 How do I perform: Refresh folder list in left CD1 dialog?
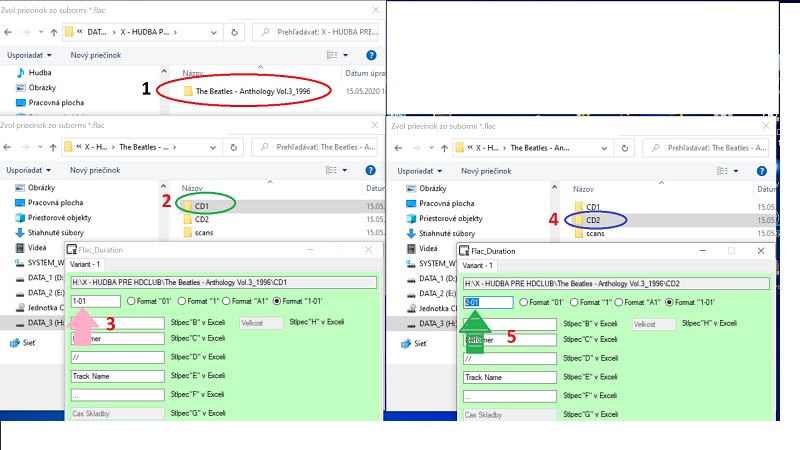point(234,147)
